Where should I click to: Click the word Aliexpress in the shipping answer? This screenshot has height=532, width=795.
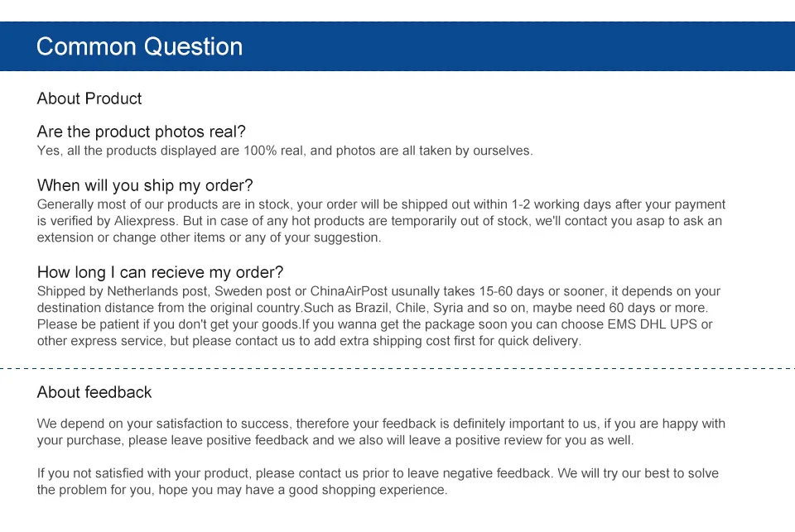(146, 221)
